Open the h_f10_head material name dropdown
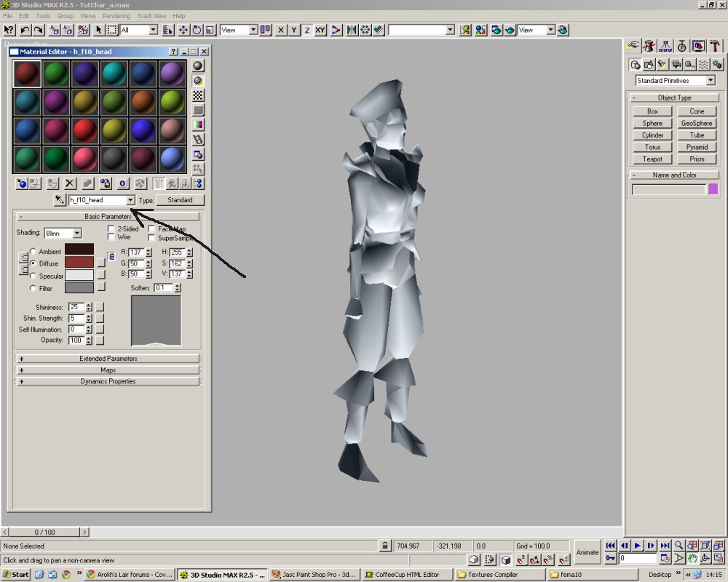 click(x=130, y=200)
